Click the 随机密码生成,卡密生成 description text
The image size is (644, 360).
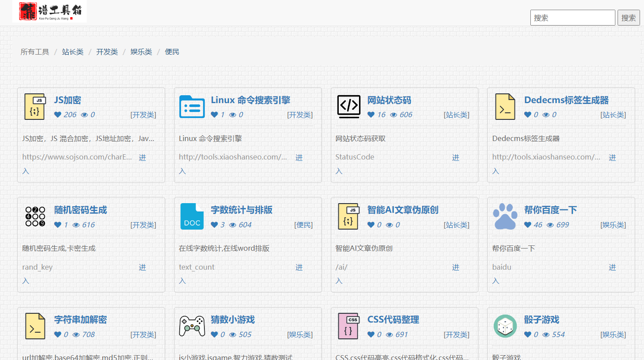tap(59, 248)
